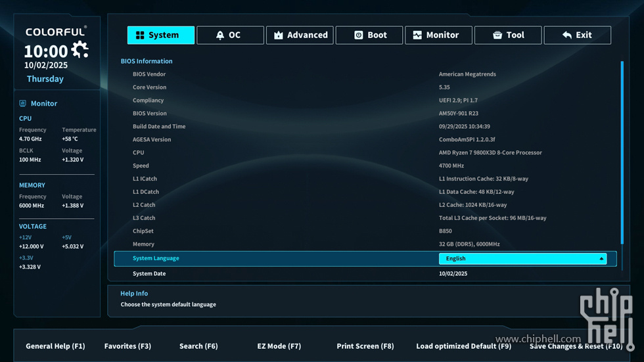Open Favorites (F3)
Image resolution: width=644 pixels, height=362 pixels.
pyautogui.click(x=127, y=346)
